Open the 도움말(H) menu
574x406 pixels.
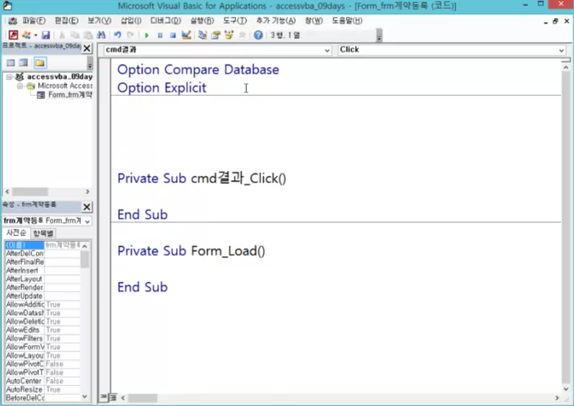[x=347, y=21]
